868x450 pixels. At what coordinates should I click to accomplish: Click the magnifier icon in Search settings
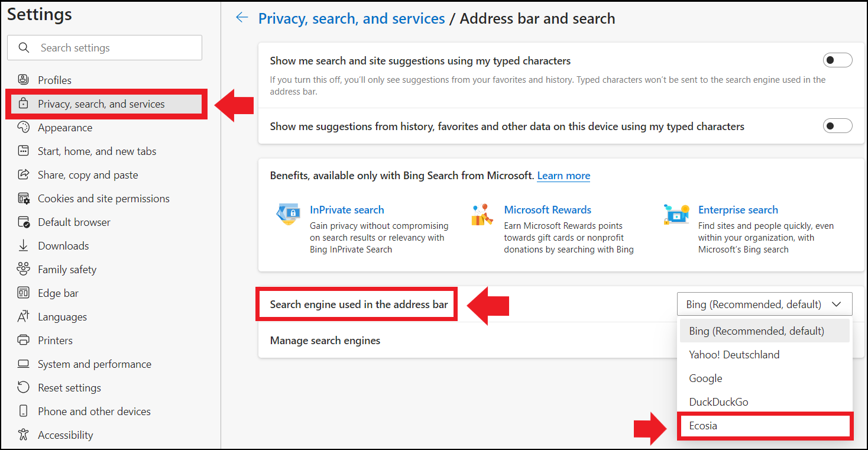(24, 48)
